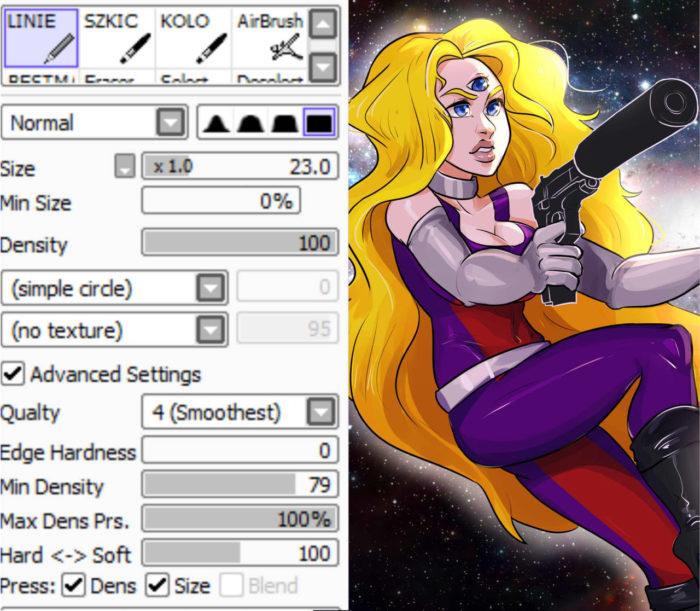
Task: Choose the third flat-top brush edge shape
Action: pyautogui.click(x=284, y=123)
